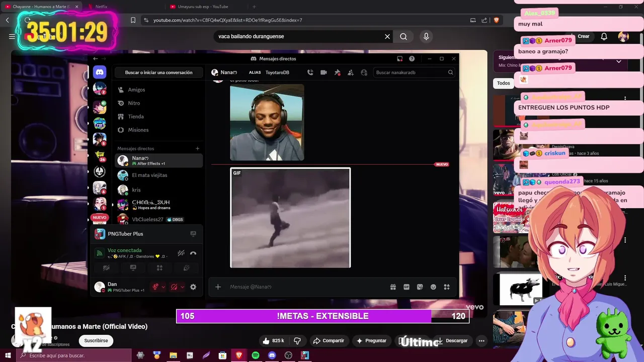Open the Nitro section

coord(158,103)
